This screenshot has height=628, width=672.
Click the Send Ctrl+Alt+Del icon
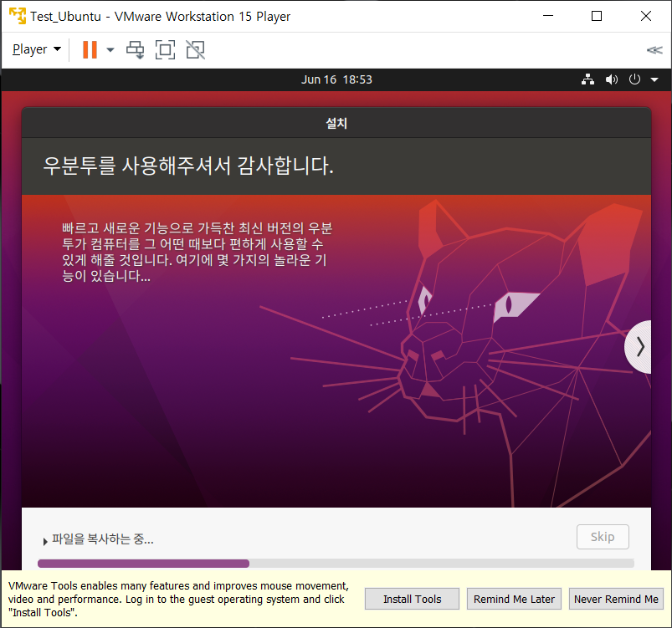135,49
